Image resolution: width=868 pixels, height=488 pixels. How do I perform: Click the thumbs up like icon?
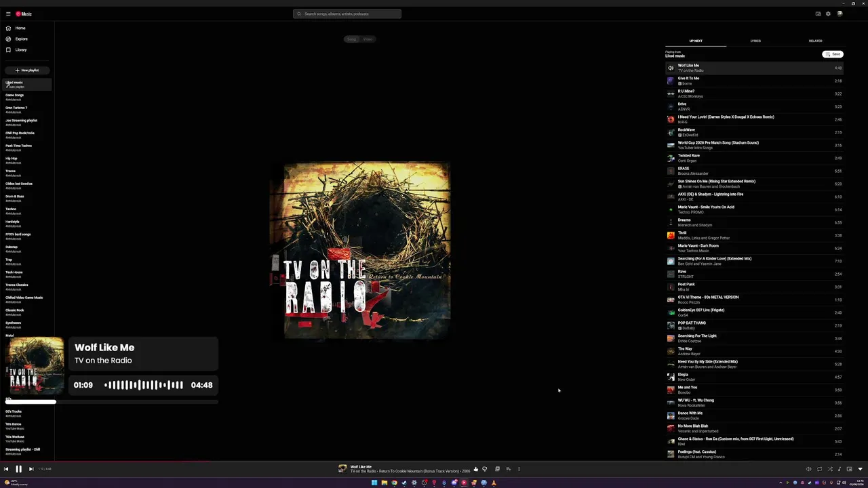point(476,469)
